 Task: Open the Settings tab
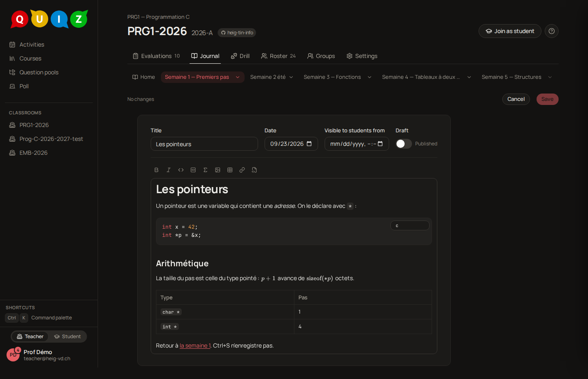coord(362,56)
